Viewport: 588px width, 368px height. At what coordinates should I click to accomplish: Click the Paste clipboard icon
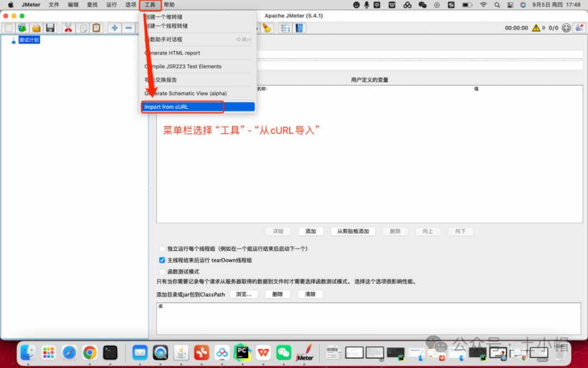[x=96, y=28]
